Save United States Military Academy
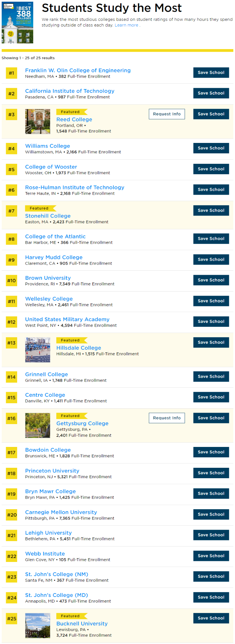The image size is (235, 644). point(211,321)
